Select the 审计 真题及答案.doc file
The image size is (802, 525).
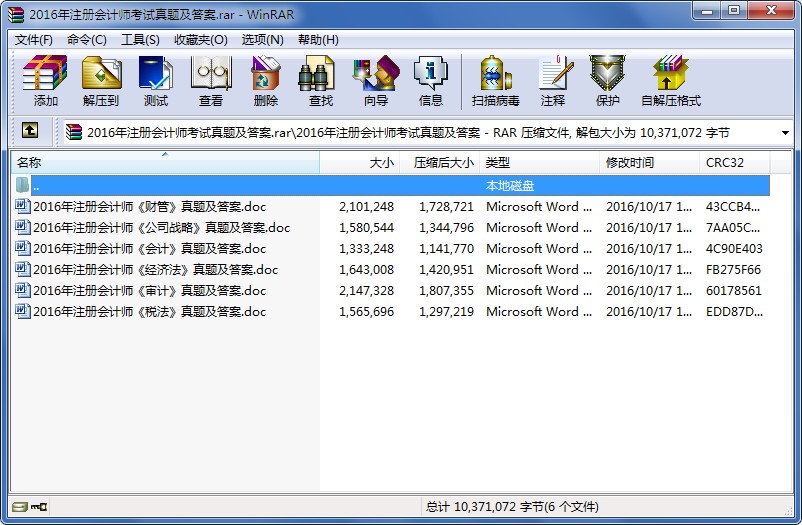pos(149,290)
